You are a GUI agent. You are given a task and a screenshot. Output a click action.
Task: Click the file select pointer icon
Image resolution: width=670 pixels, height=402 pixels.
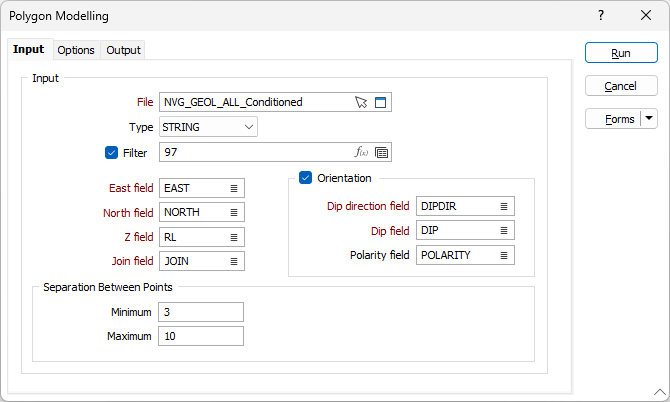(361, 102)
